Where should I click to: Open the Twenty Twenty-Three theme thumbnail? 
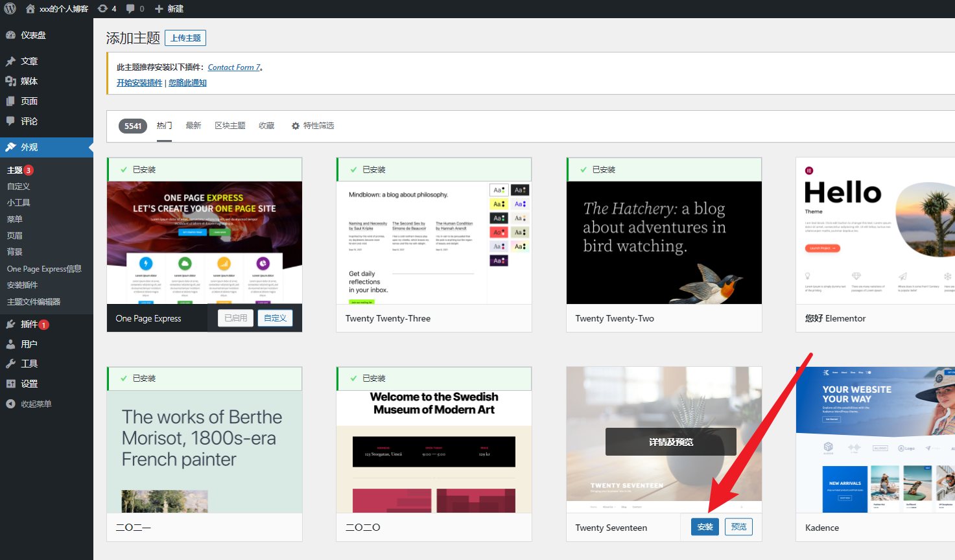(x=434, y=242)
